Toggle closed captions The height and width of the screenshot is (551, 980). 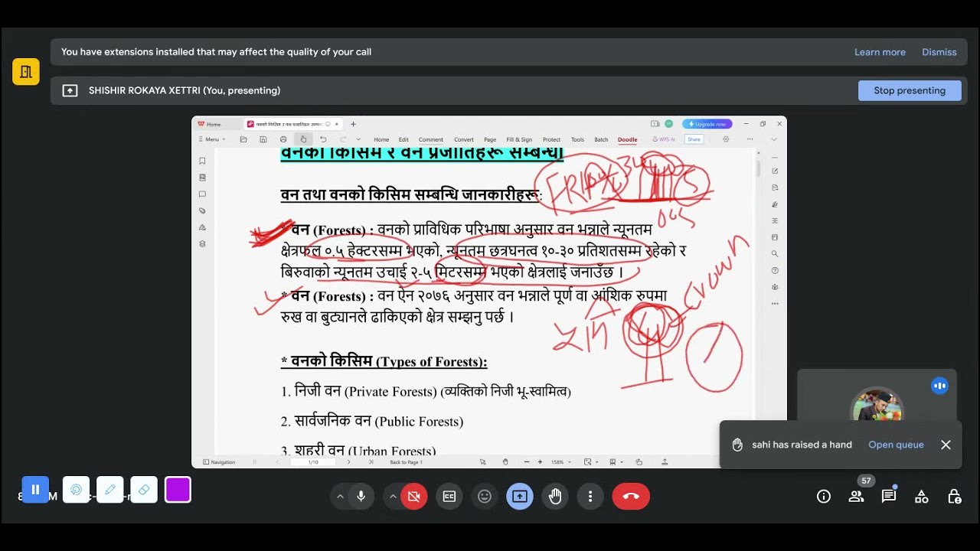coord(449,497)
